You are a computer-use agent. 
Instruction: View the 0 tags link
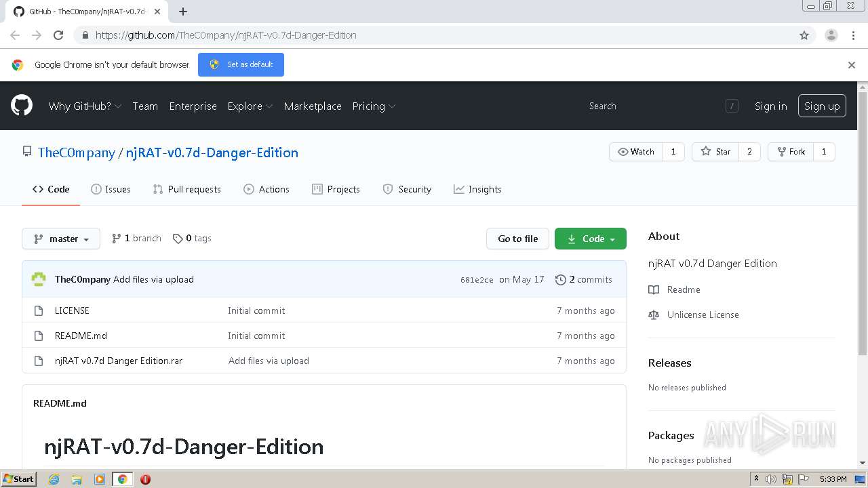tap(192, 238)
